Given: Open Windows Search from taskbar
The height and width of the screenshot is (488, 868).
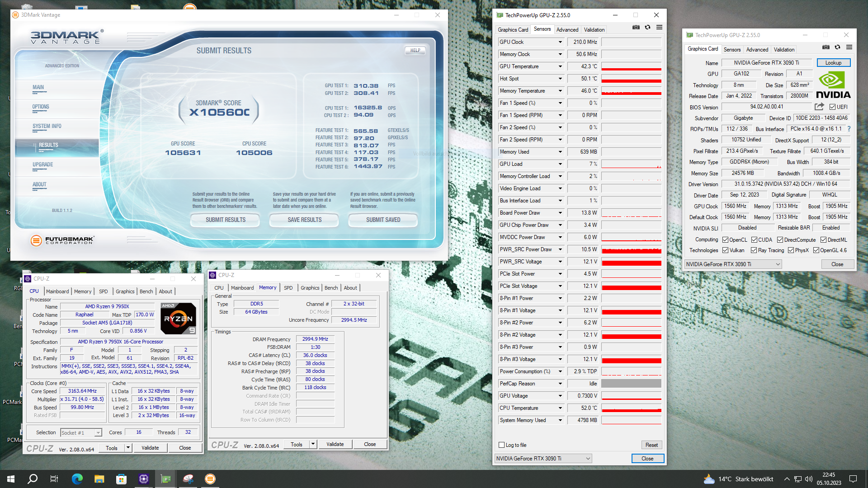Looking at the screenshot, I should pyautogui.click(x=33, y=479).
